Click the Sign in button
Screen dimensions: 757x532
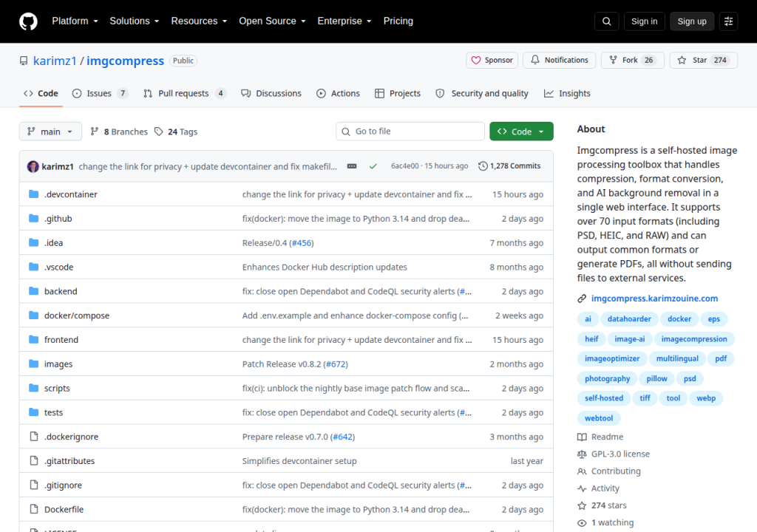pyautogui.click(x=644, y=21)
